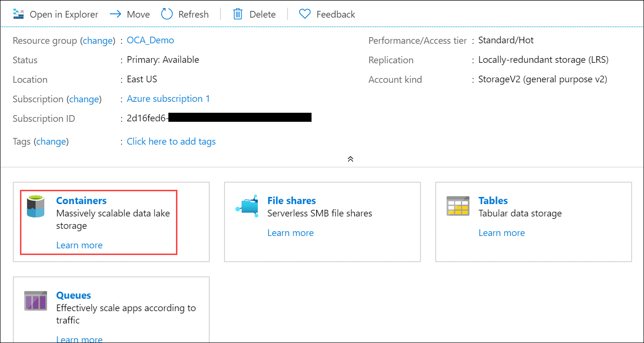Open the Containers heading link
The width and height of the screenshot is (644, 343).
[81, 201]
